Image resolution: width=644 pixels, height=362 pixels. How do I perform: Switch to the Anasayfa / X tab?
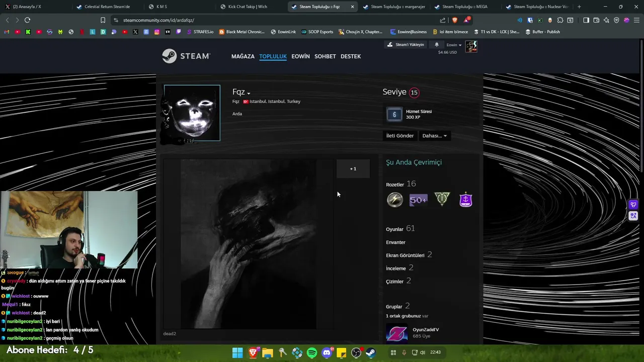tap(34, 7)
